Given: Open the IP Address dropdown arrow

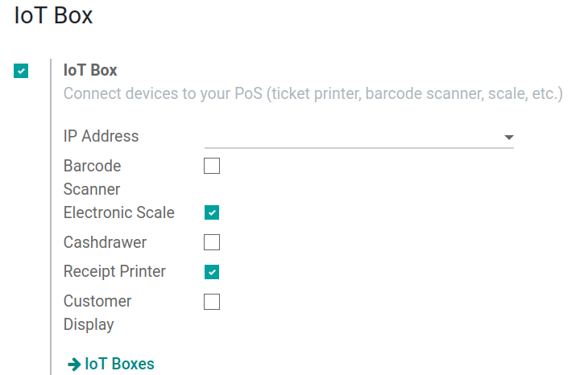Looking at the screenshot, I should click(509, 138).
